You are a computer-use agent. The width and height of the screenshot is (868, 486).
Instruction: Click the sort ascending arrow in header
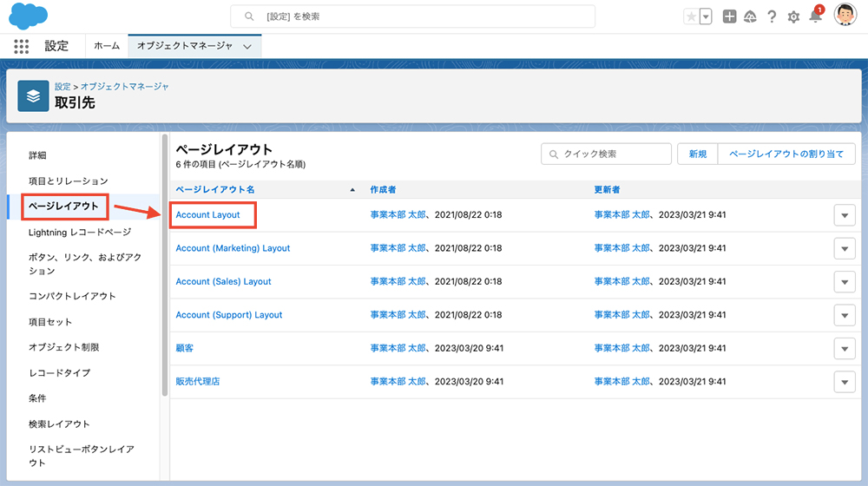point(352,190)
